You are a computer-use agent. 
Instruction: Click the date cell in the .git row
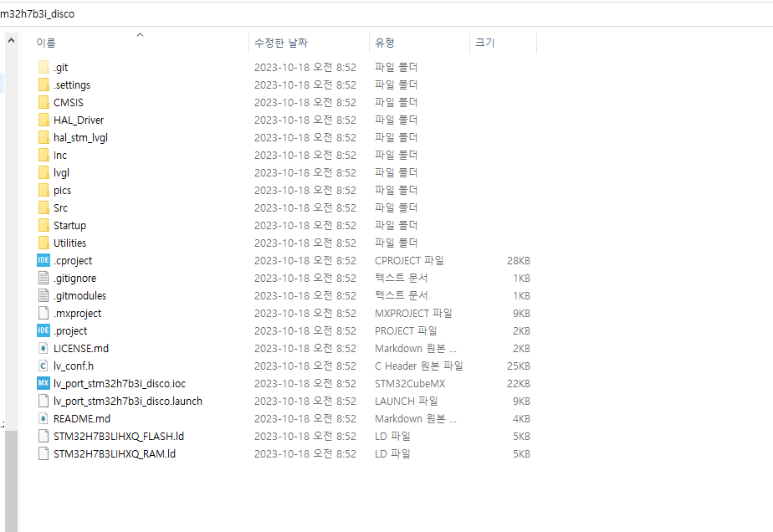tap(305, 67)
